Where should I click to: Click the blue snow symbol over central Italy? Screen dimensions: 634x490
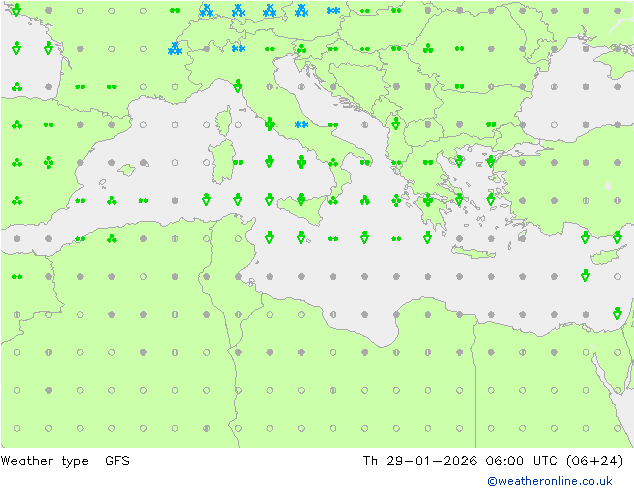point(301,125)
